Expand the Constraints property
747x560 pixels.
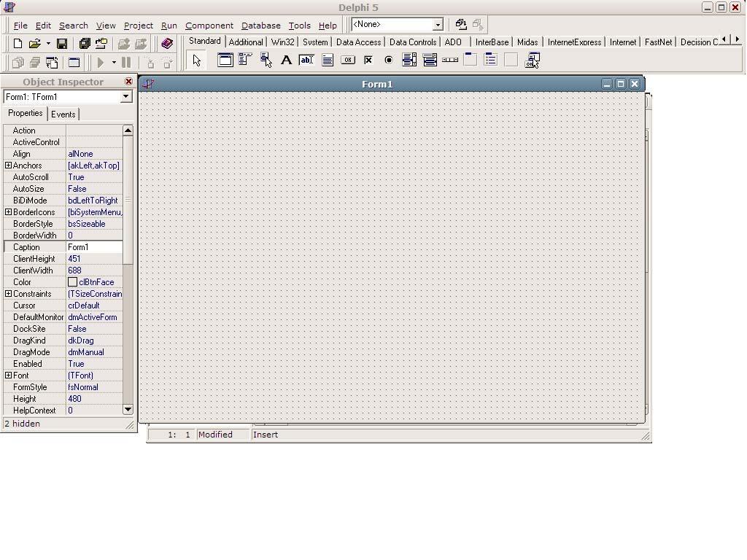8,294
